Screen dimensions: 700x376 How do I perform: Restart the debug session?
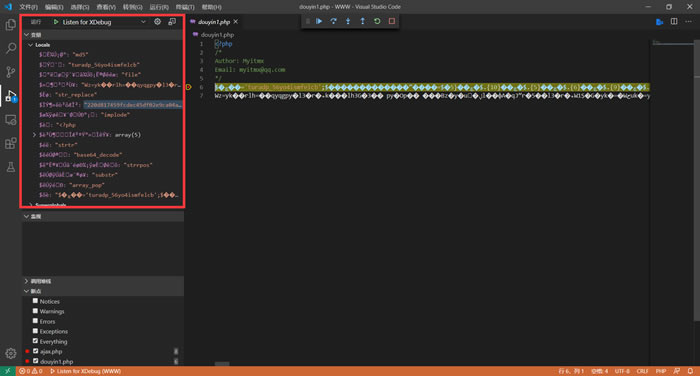377,21
